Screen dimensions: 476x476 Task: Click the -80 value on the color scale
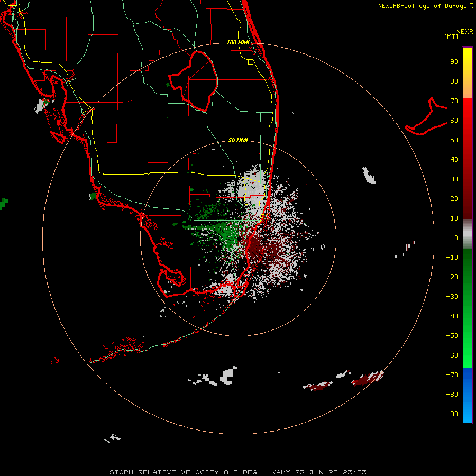click(x=452, y=395)
